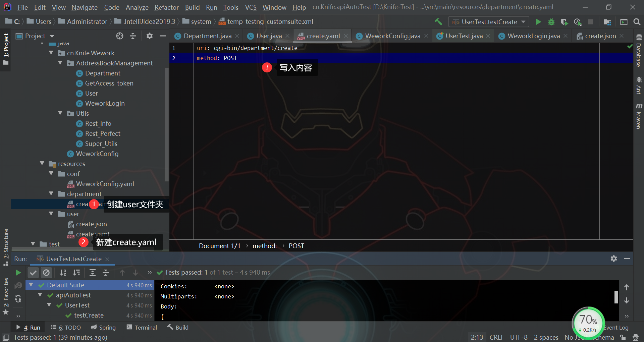Click the locate-in-project target icon
Image resolution: width=644 pixels, height=342 pixels.
pos(120,36)
